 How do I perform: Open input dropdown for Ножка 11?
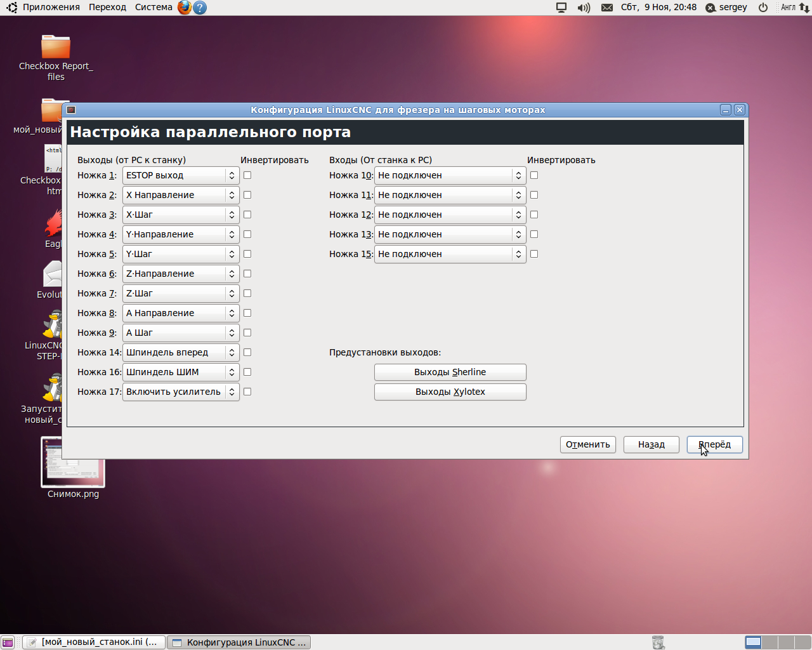[450, 195]
